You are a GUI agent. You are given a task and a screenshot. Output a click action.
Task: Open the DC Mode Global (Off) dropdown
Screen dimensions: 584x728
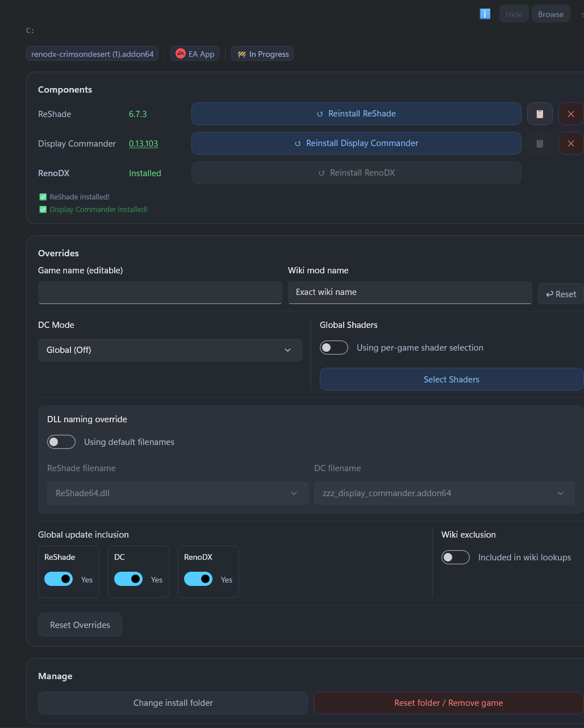click(170, 350)
